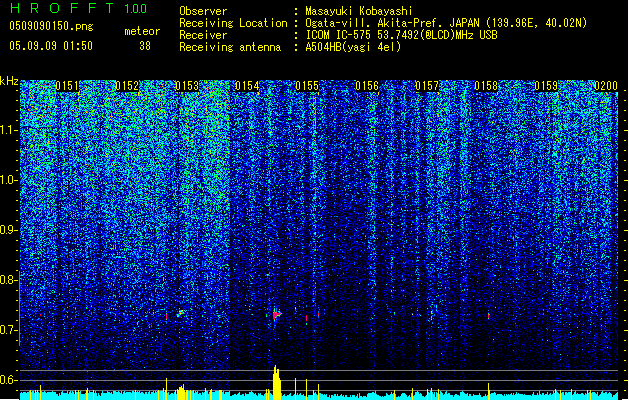This screenshot has height=400, width=629.
Task: Select the Ogata-vill. Akita-Pref. JAPAN location text
Action: tap(446, 23)
